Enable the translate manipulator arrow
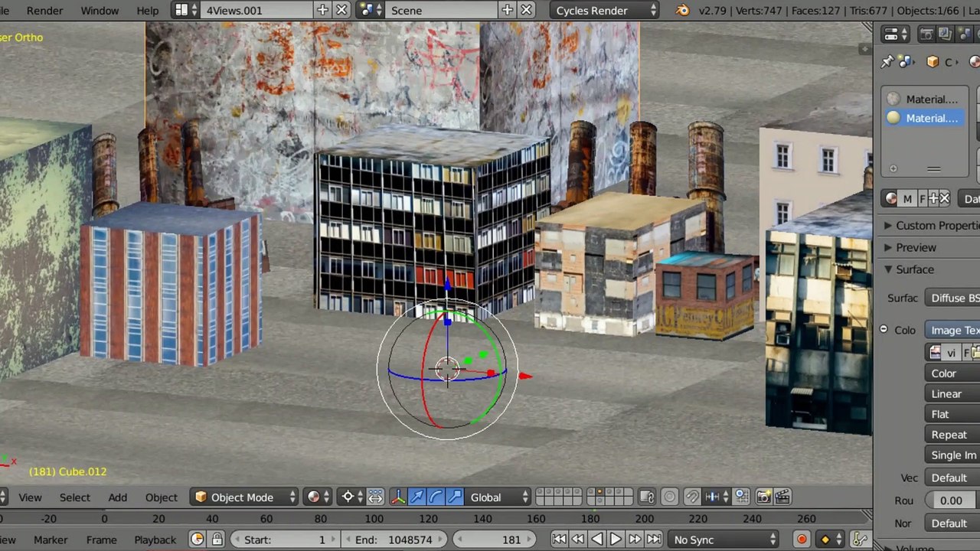980x551 pixels. coord(417,497)
